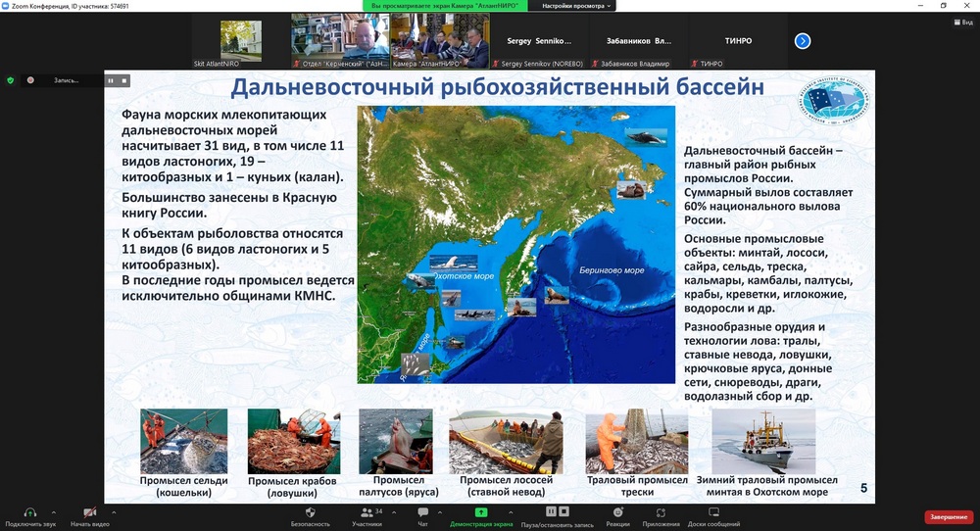Show next participants with blue arrow
Screen dimensions: 980x531
[803, 41]
